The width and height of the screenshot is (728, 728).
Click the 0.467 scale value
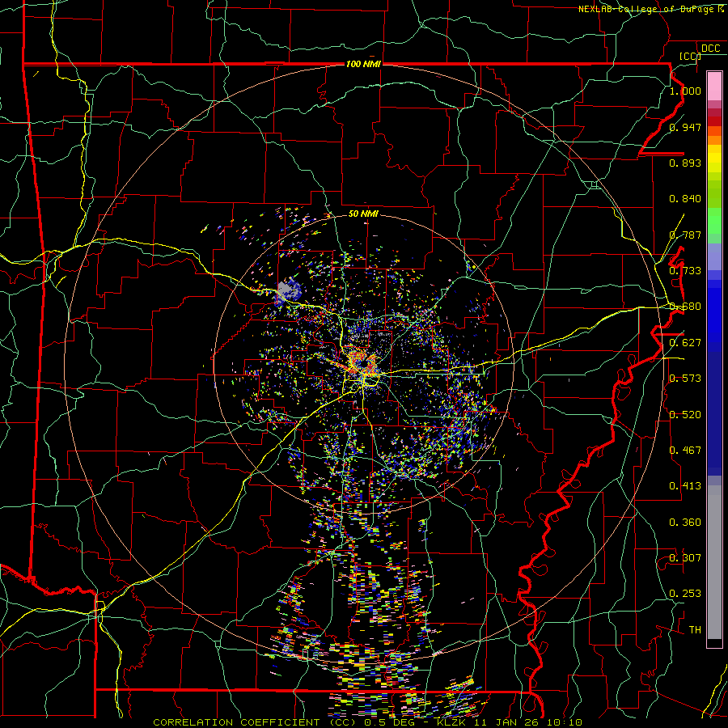coord(685,451)
